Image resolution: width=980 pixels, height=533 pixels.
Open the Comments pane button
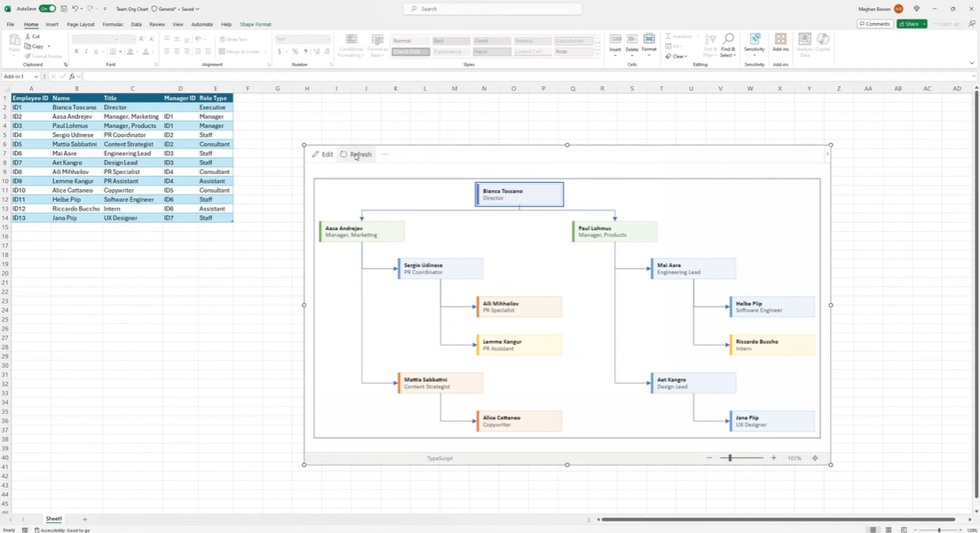point(874,24)
